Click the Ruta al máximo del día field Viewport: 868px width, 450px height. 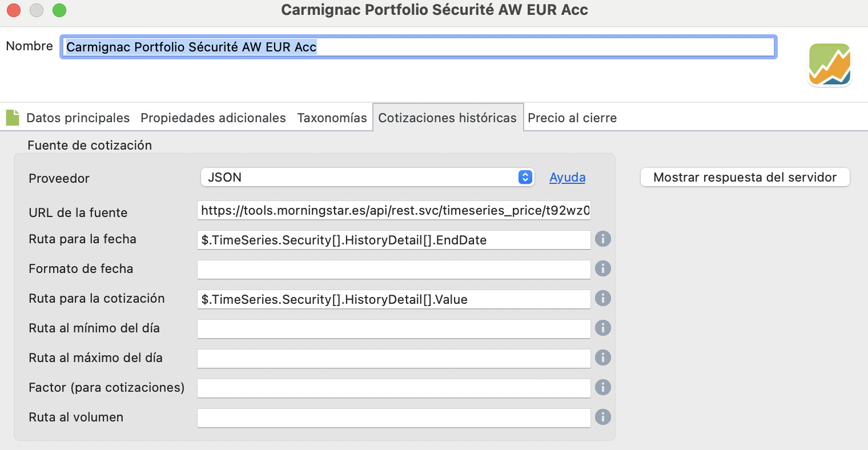393,359
